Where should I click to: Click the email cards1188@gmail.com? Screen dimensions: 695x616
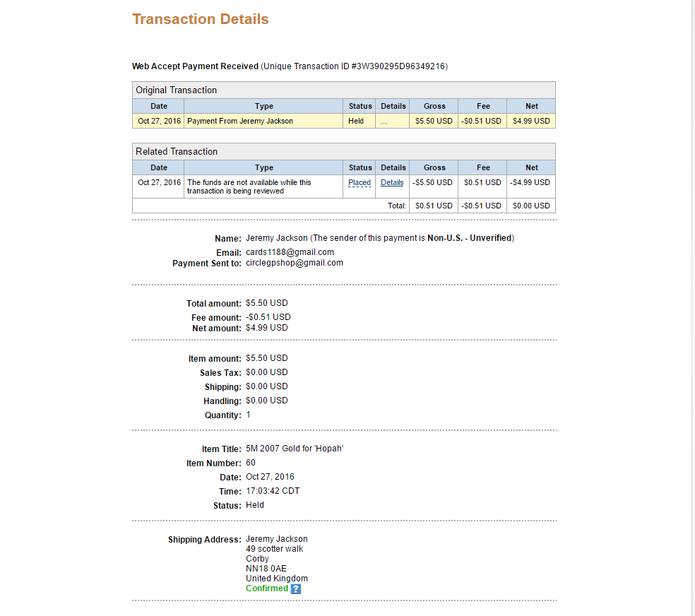pyautogui.click(x=290, y=252)
